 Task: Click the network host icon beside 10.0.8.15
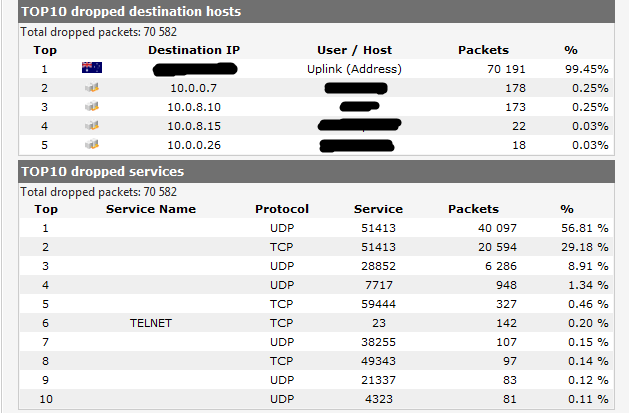pos(92,125)
